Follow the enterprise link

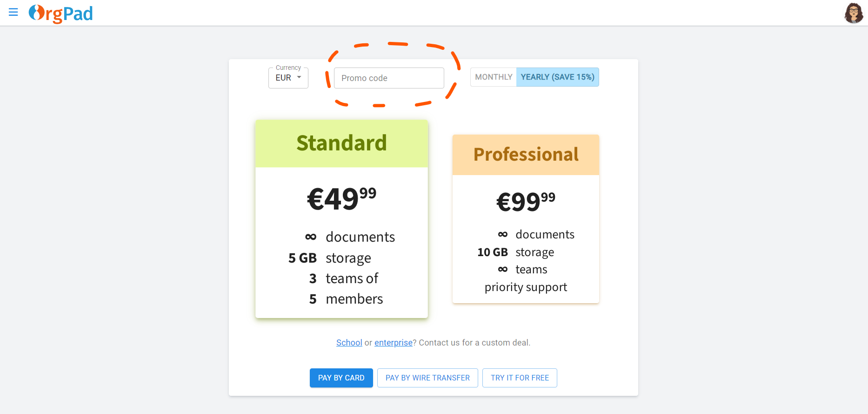tap(393, 343)
